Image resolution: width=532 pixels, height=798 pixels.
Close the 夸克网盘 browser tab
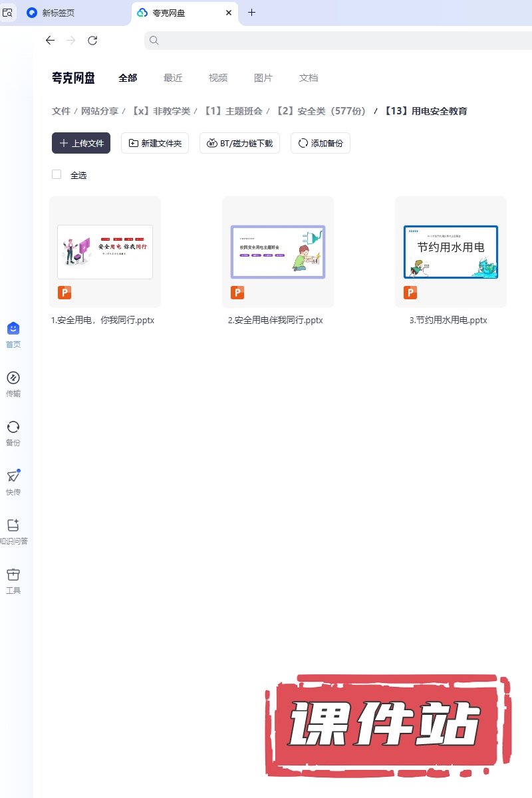(229, 13)
